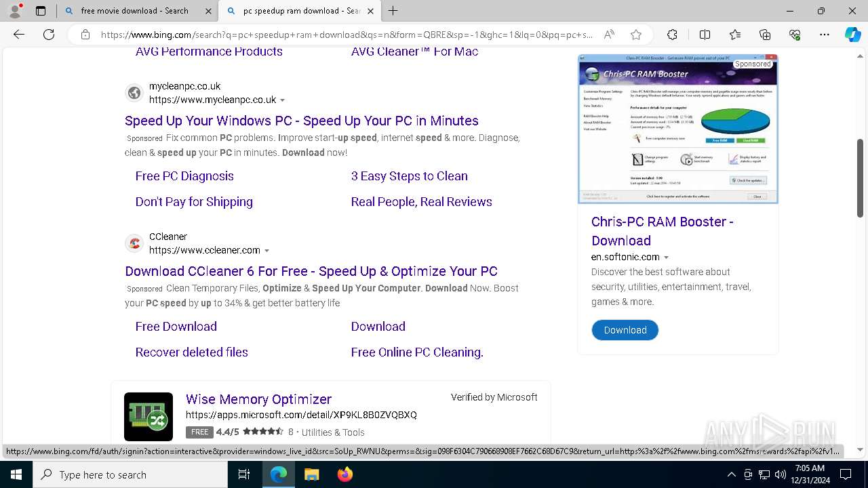Open Chris-PC RAM Booster - Download link
The width and height of the screenshot is (868, 488).
click(663, 231)
